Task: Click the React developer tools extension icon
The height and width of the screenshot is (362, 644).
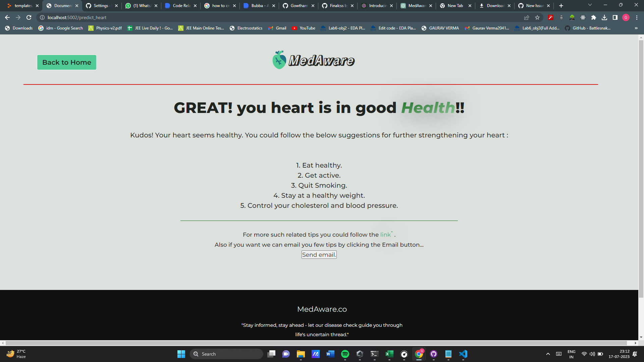Action: (x=583, y=17)
